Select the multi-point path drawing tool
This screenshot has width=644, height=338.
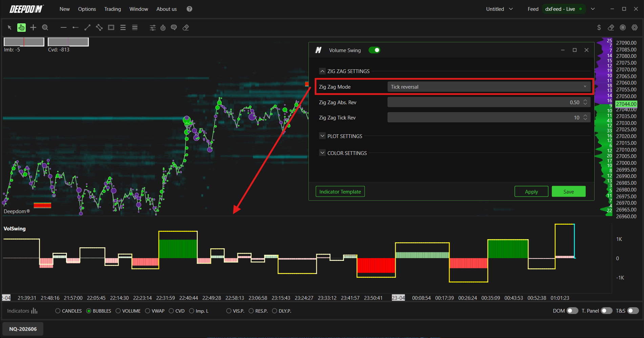point(99,27)
